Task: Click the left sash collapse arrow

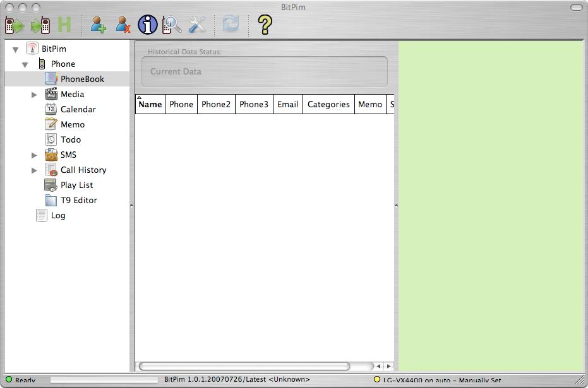Action: 131,206
